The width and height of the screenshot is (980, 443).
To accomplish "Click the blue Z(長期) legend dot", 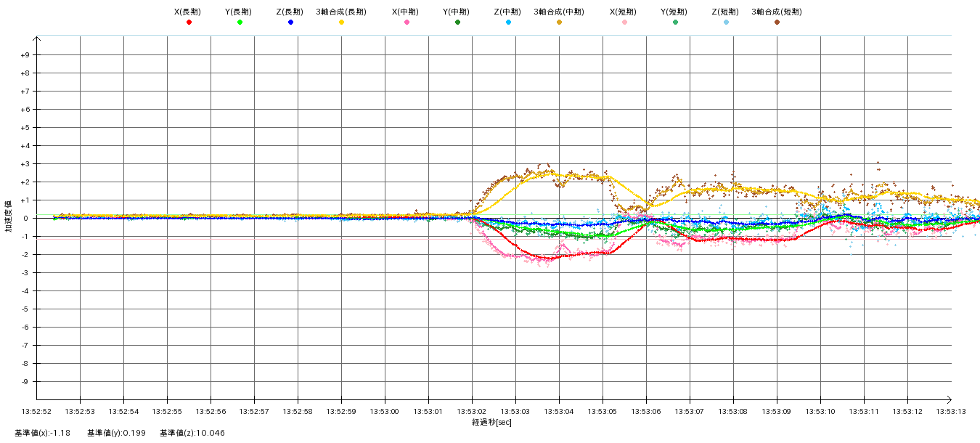I will pyautogui.click(x=290, y=23).
